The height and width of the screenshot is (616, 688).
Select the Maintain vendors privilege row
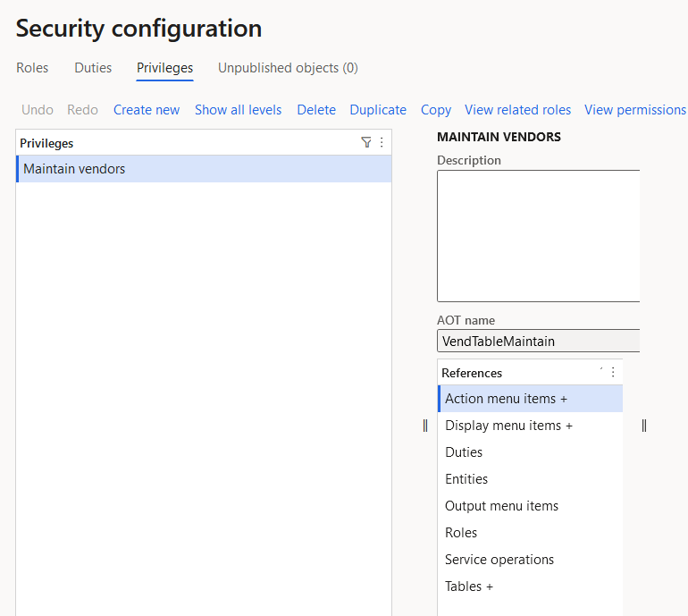pos(204,169)
